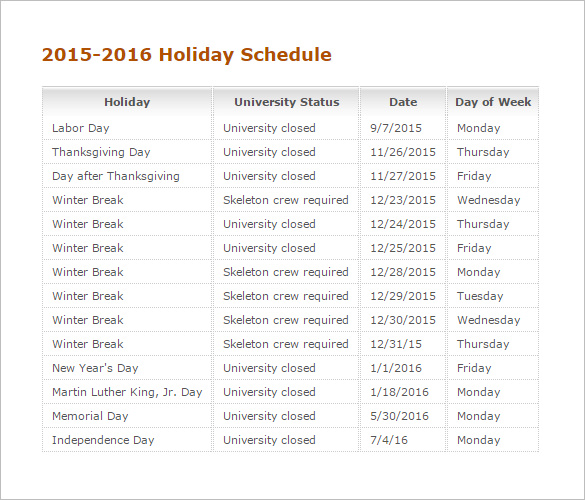Click the 2015-2016 Holiday Schedule heading

point(187,55)
